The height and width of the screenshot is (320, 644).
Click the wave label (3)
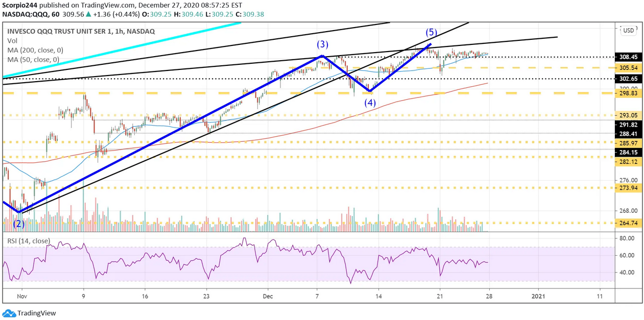pyautogui.click(x=322, y=44)
